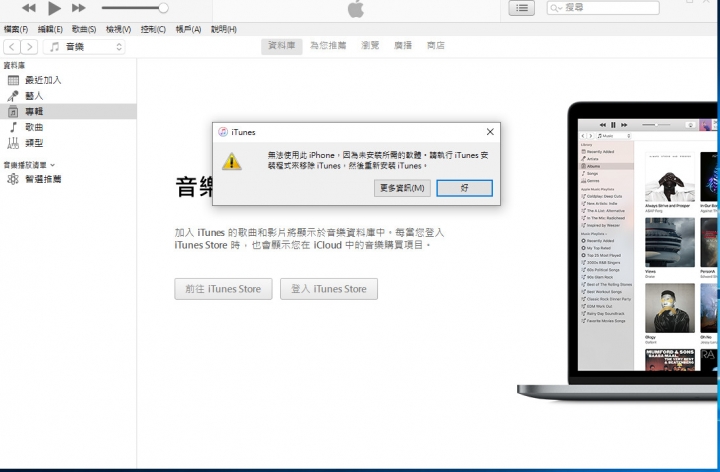This screenshot has height=472, width=720.
Task: Click the rewind previous track button
Action: pyautogui.click(x=28, y=8)
